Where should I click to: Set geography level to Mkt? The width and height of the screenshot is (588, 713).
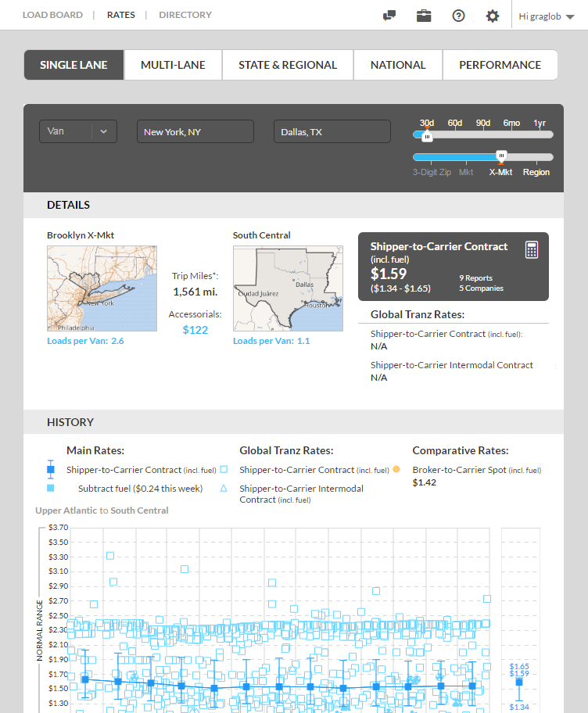[466, 172]
